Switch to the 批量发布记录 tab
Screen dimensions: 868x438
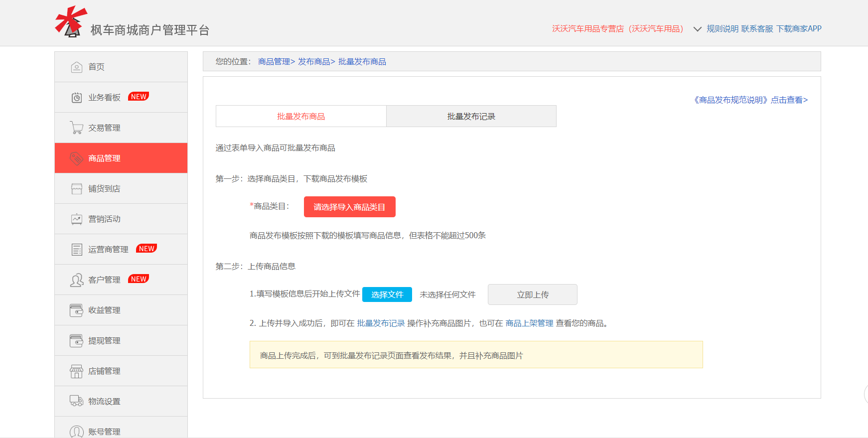(x=471, y=117)
